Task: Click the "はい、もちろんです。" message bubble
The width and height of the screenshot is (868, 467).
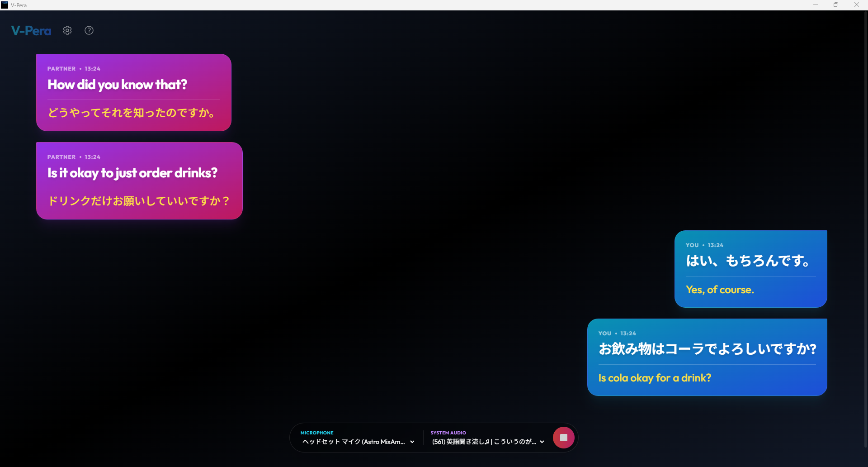Action: (748, 261)
